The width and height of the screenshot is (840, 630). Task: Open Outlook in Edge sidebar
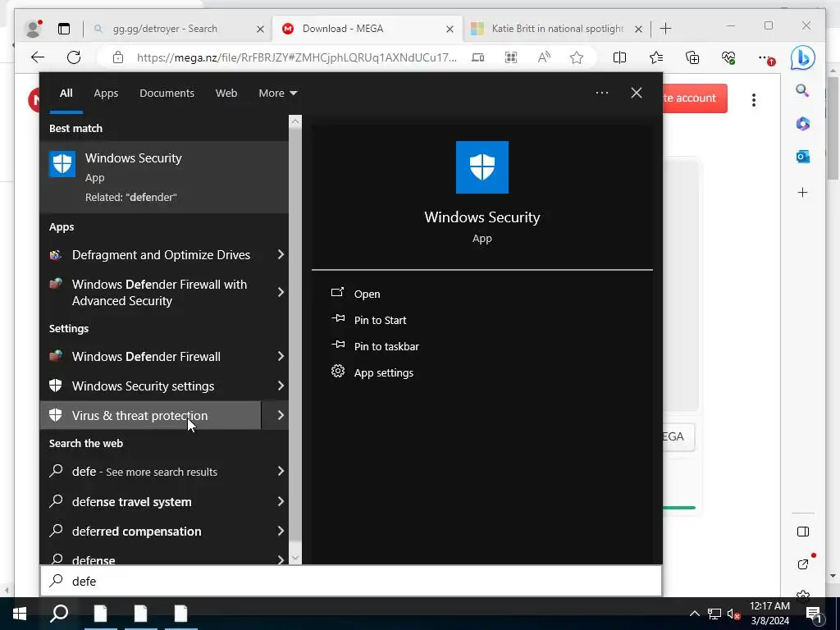tap(802, 157)
